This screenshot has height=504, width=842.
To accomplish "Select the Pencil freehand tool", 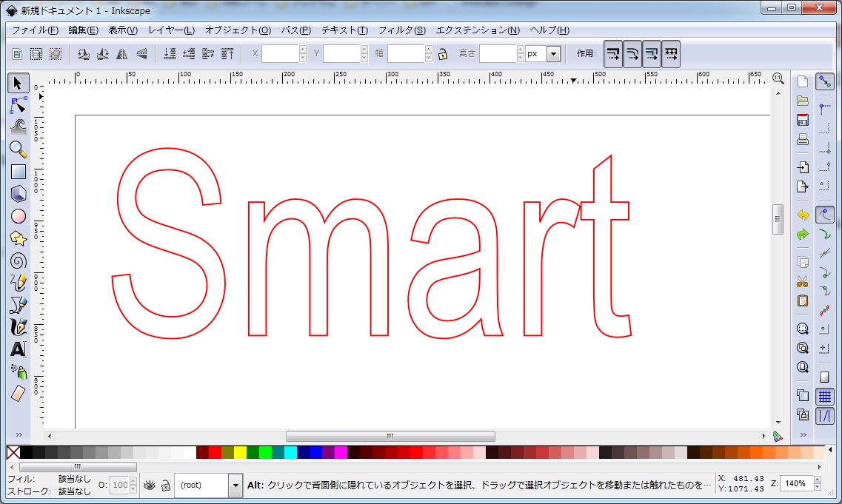I will (18, 283).
